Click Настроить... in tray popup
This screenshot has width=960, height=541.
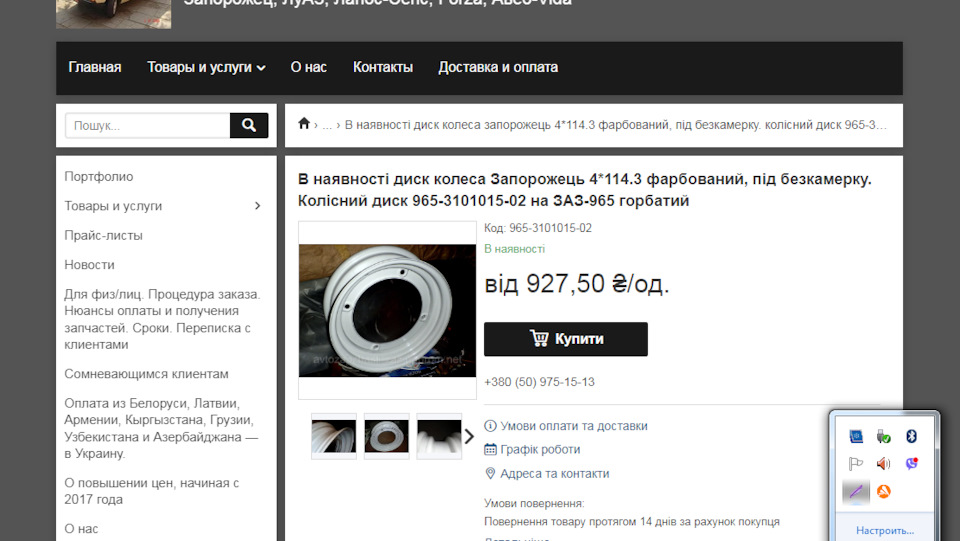(885, 531)
